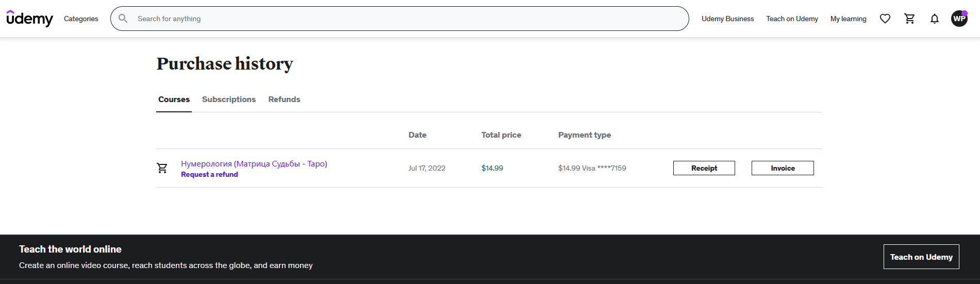
Task: Open the WP profile avatar menu
Action: click(x=959, y=19)
